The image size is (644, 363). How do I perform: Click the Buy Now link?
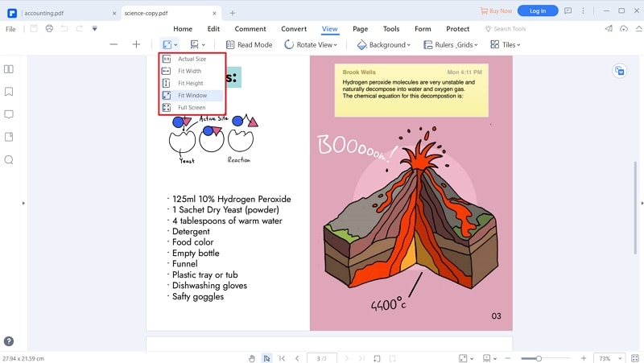click(496, 10)
